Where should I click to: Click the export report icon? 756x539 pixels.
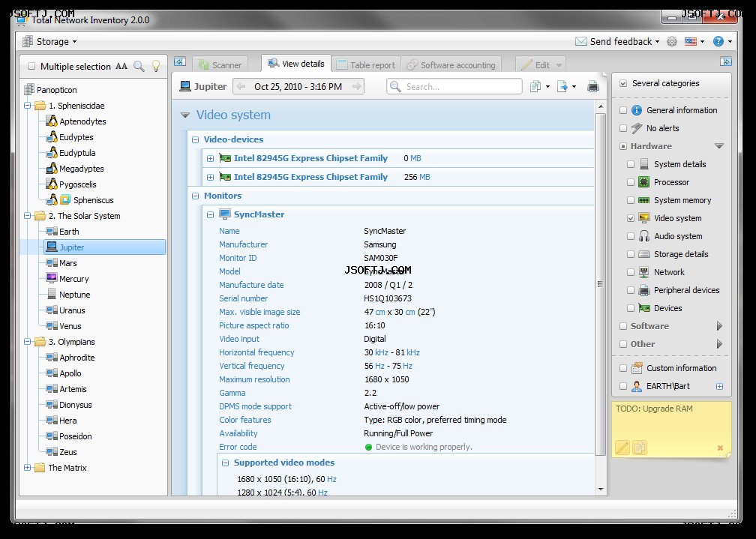click(562, 87)
